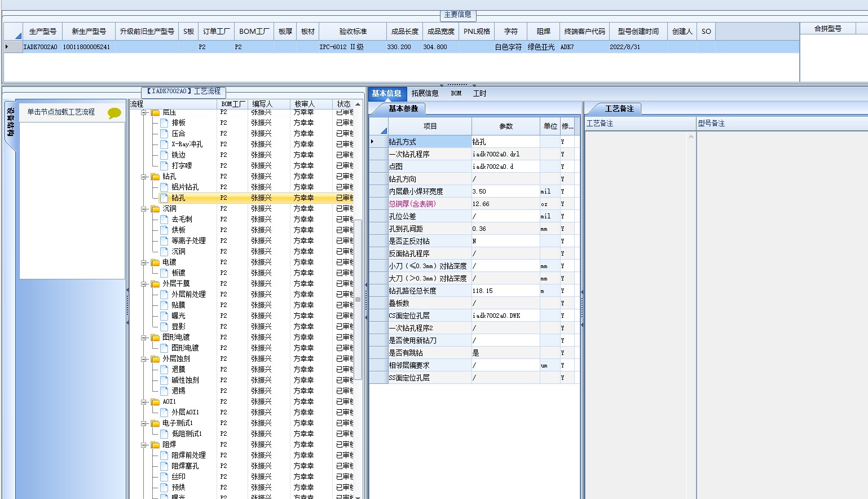Screen dimensions: 868x499
Task: Click the document icon beside X-Ray冲孔
Action: coord(164,145)
